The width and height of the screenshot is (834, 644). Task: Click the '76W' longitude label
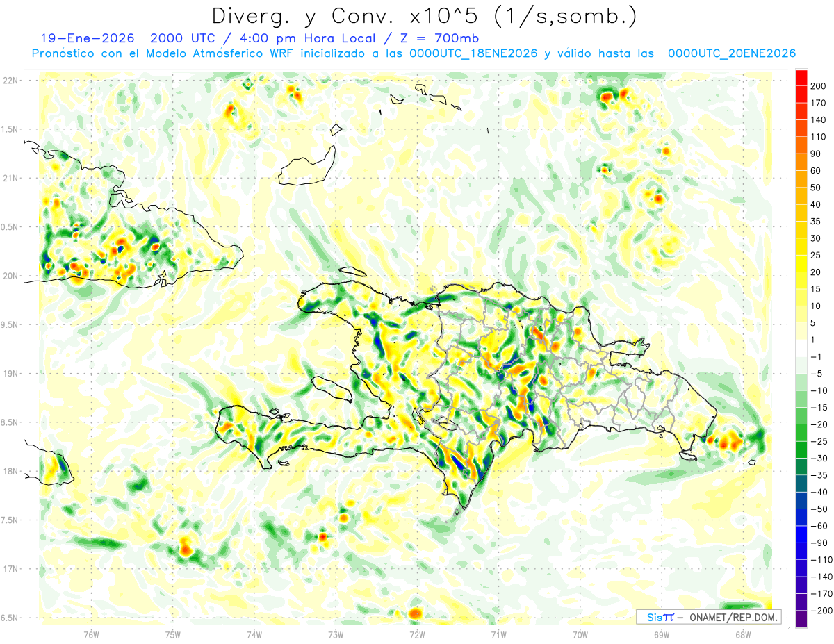click(91, 634)
